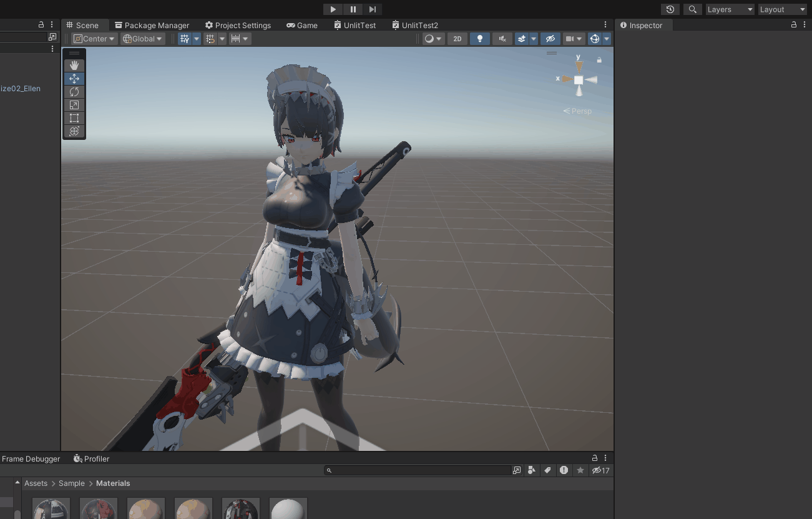This screenshot has height=519, width=812.
Task: Open the scene camera settings
Action: click(574, 39)
